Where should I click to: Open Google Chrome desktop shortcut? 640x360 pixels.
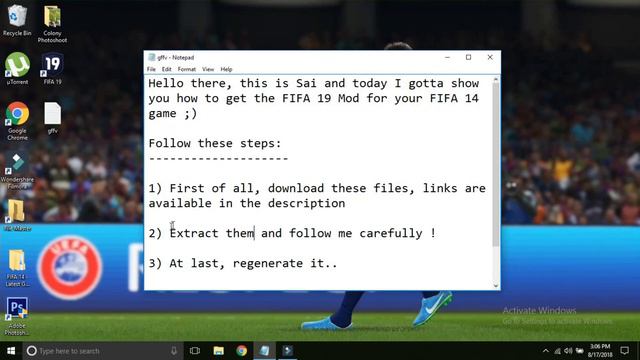pos(17,121)
